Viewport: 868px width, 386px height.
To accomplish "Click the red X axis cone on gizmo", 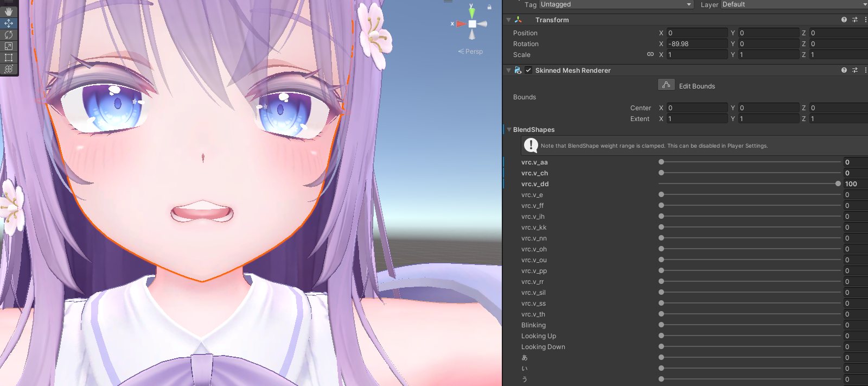I will tap(461, 24).
